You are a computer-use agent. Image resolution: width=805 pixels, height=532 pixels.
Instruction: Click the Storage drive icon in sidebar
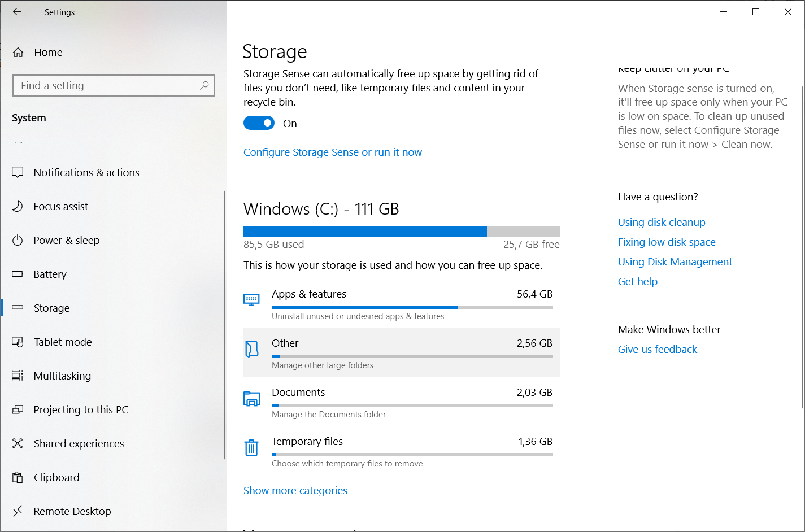pos(18,308)
